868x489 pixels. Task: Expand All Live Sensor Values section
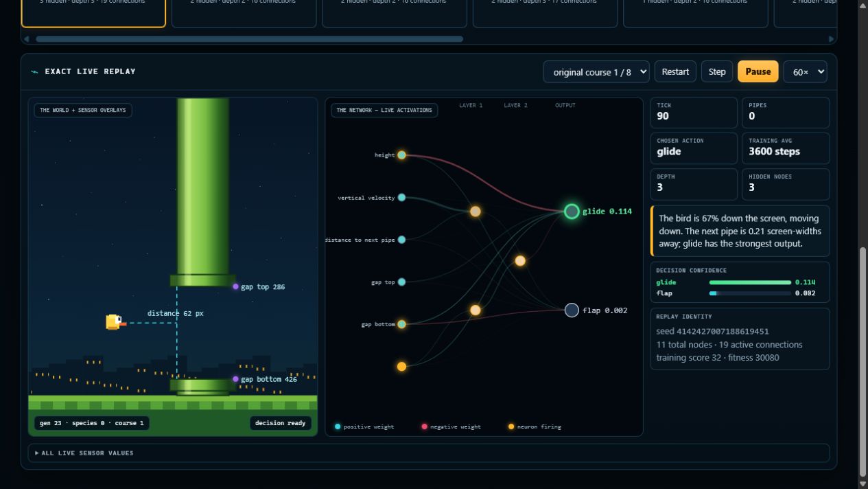click(429, 453)
